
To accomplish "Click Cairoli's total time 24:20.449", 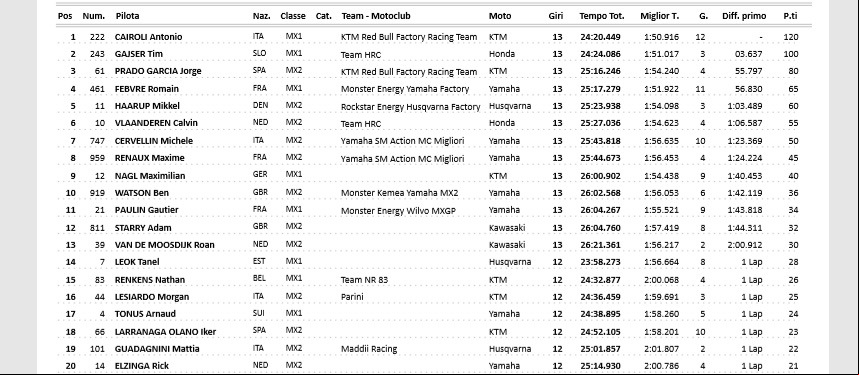I will [x=600, y=37].
